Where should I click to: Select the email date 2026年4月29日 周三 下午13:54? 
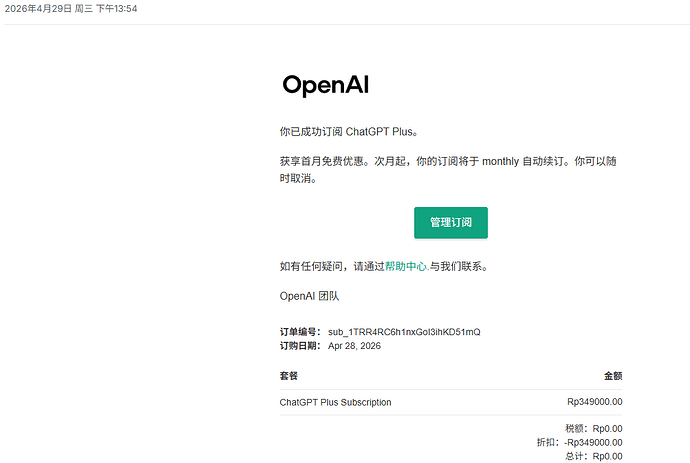click(71, 9)
